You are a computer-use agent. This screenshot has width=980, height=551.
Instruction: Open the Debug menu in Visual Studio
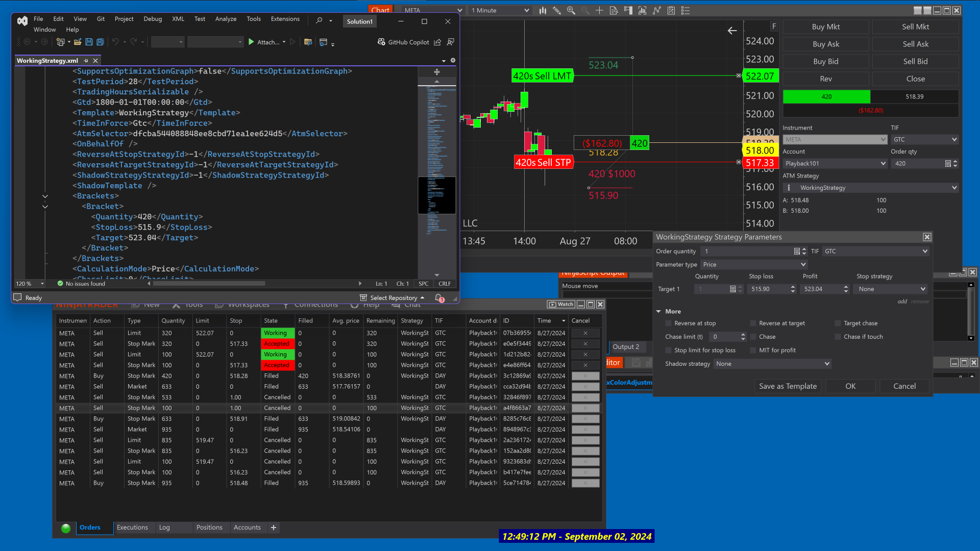pos(152,19)
